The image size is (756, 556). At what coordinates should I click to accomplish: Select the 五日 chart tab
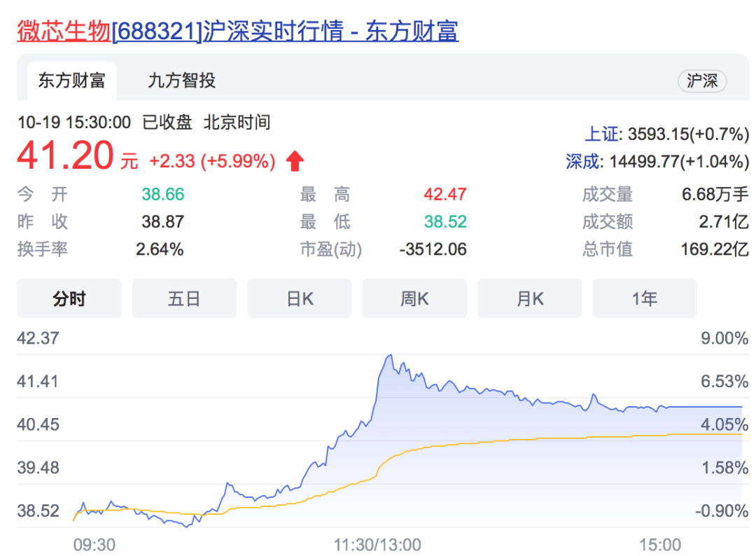(184, 298)
